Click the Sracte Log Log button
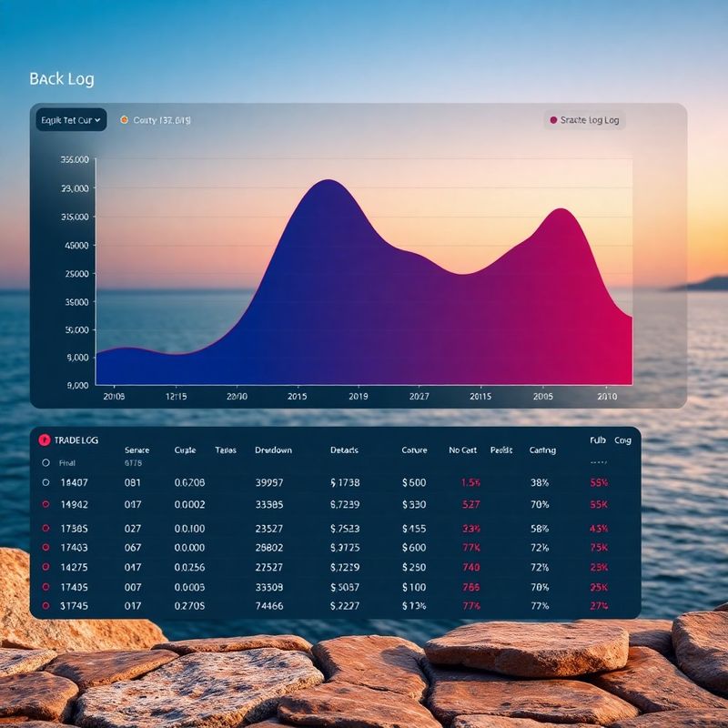728x728 pixels. click(584, 120)
